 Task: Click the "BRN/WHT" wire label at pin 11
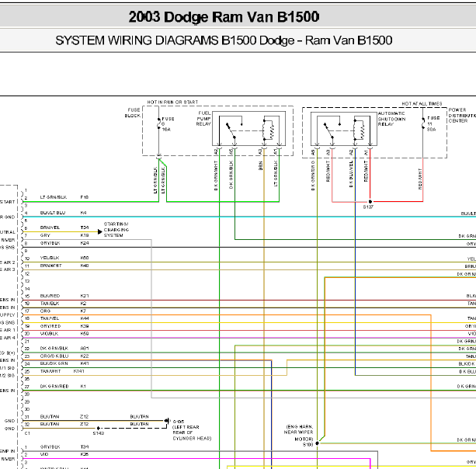[x=50, y=266]
